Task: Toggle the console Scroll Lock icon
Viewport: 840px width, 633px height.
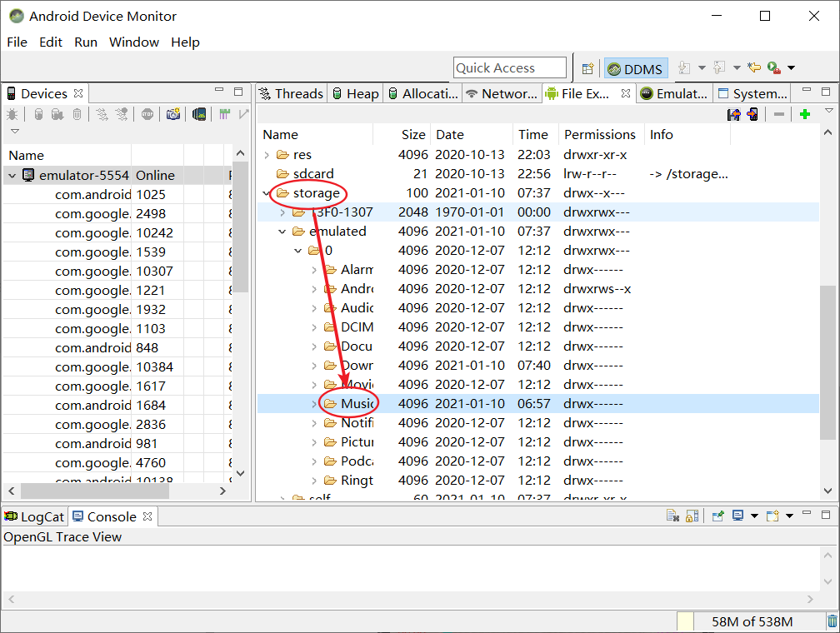Action: [x=692, y=516]
